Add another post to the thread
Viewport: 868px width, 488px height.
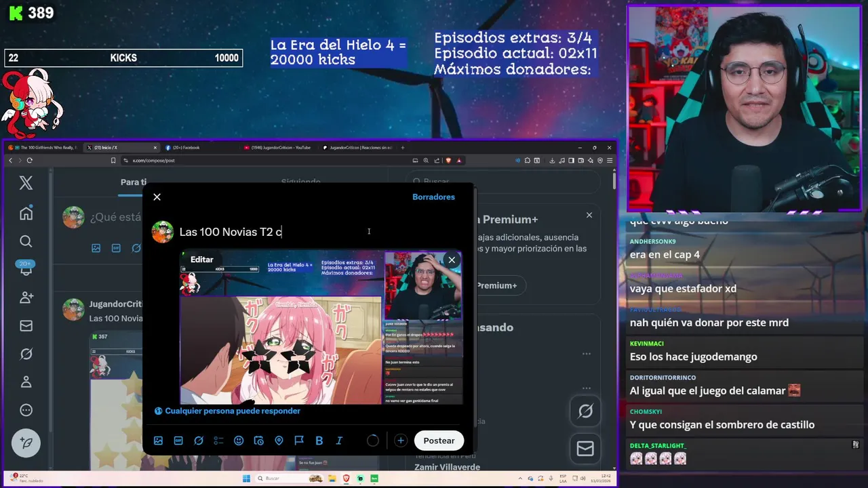(x=401, y=441)
